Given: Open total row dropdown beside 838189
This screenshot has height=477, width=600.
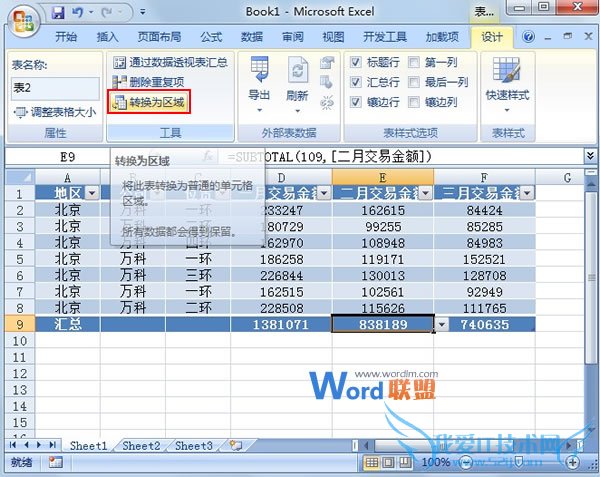Looking at the screenshot, I should tap(442, 325).
